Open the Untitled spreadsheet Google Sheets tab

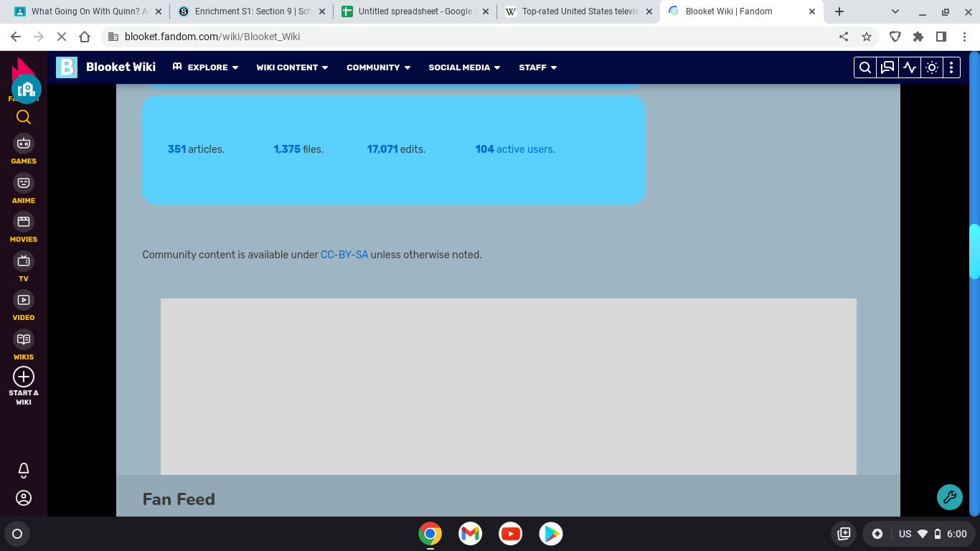(x=409, y=11)
